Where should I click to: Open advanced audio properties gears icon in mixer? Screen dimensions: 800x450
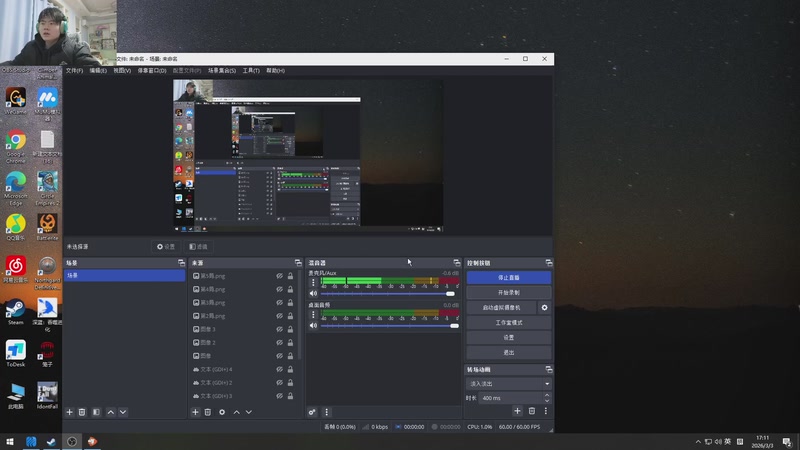coord(312,412)
